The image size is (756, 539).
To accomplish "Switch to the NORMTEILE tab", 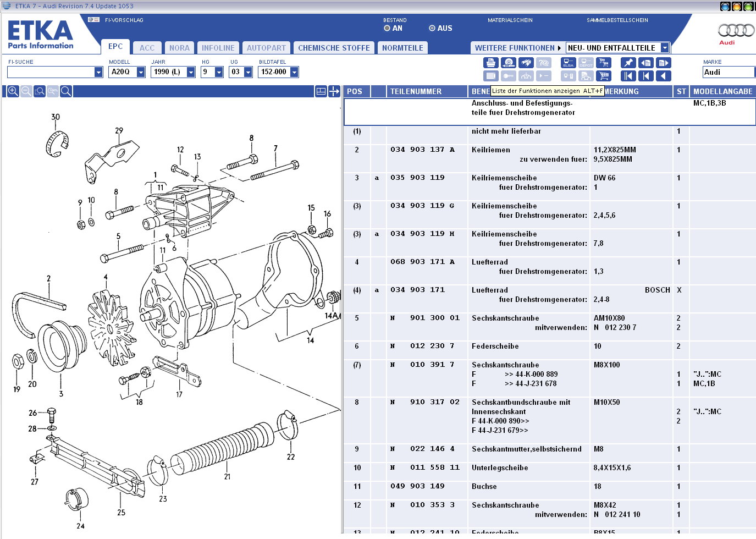I will [x=402, y=48].
